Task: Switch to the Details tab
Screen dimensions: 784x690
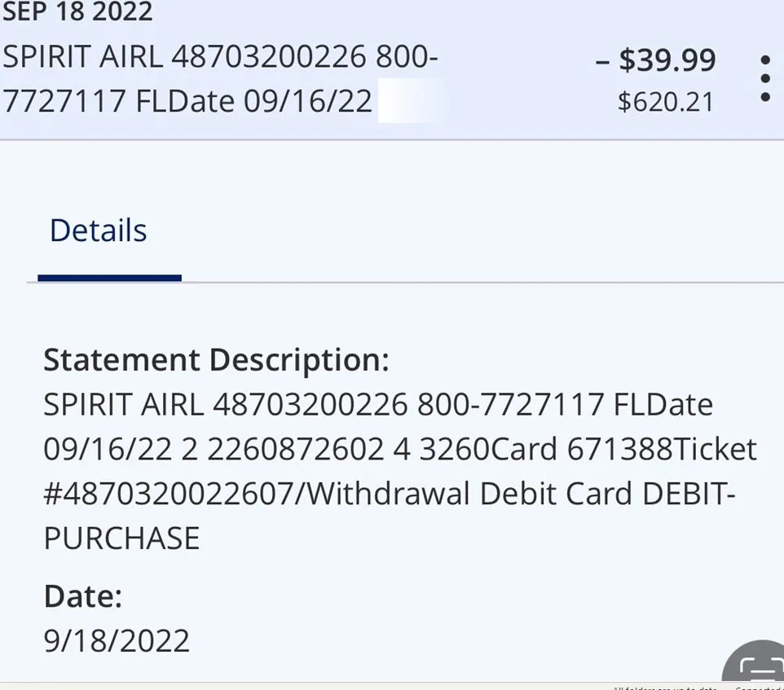Action: (x=99, y=231)
